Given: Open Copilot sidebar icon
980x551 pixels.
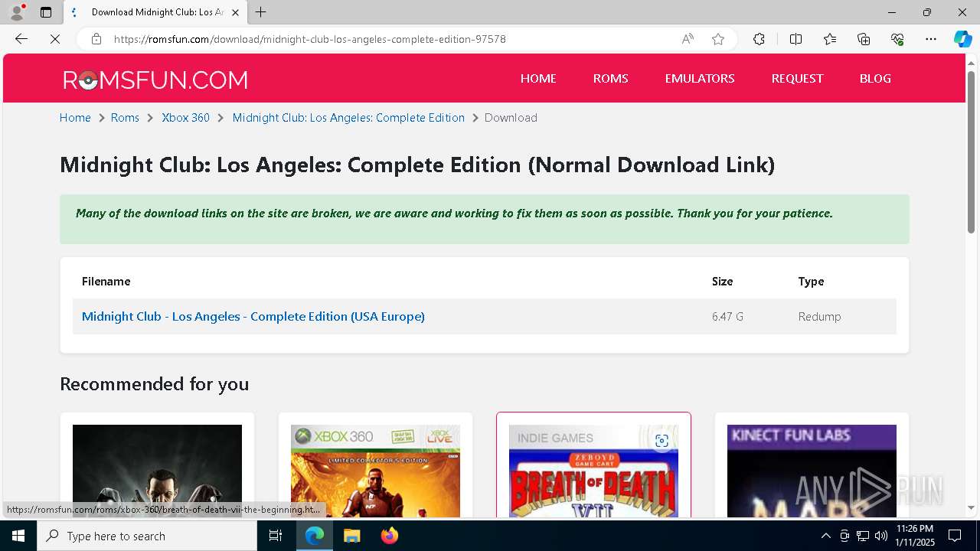Looking at the screenshot, I should click(962, 39).
